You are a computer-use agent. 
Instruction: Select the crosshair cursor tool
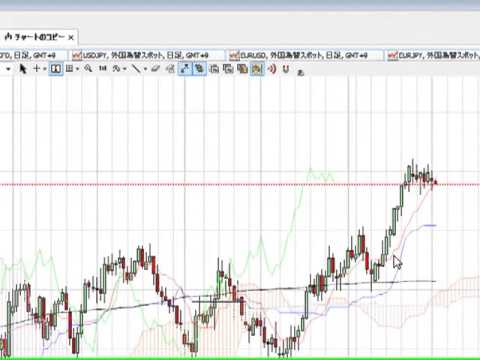36,69
